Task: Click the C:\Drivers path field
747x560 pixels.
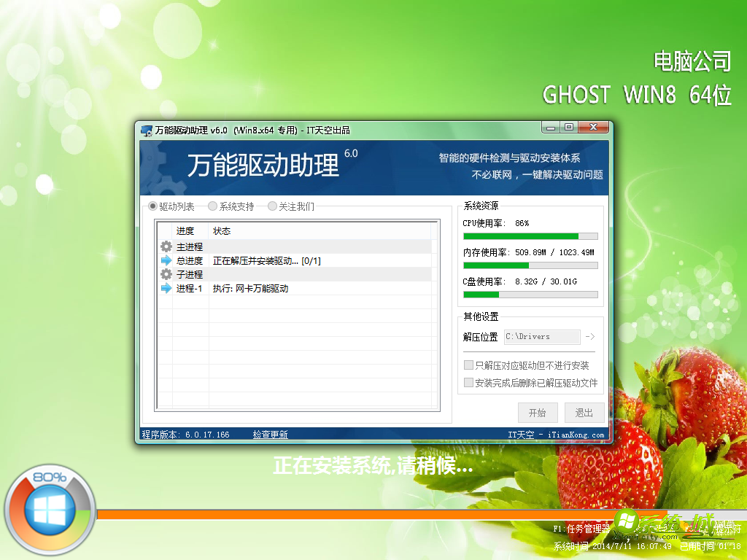Action: click(x=542, y=336)
